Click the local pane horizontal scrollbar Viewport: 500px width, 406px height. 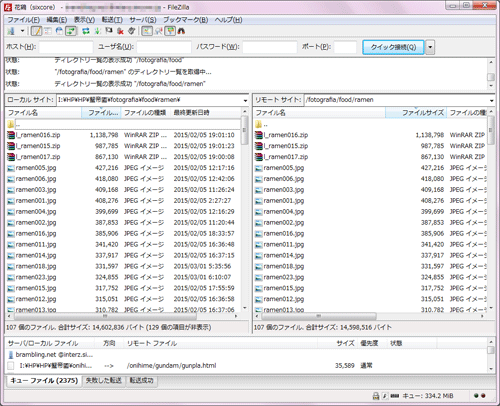click(x=123, y=316)
